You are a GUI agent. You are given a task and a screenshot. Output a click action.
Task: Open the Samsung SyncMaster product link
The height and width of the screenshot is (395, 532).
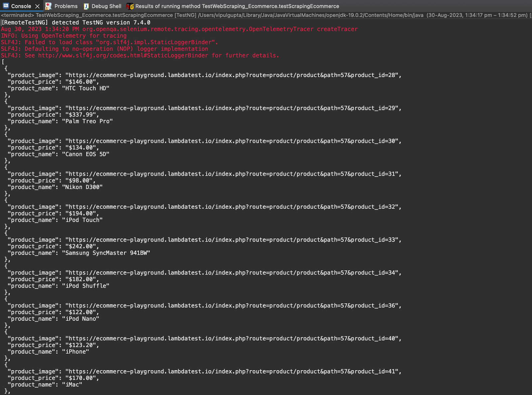coord(233,240)
